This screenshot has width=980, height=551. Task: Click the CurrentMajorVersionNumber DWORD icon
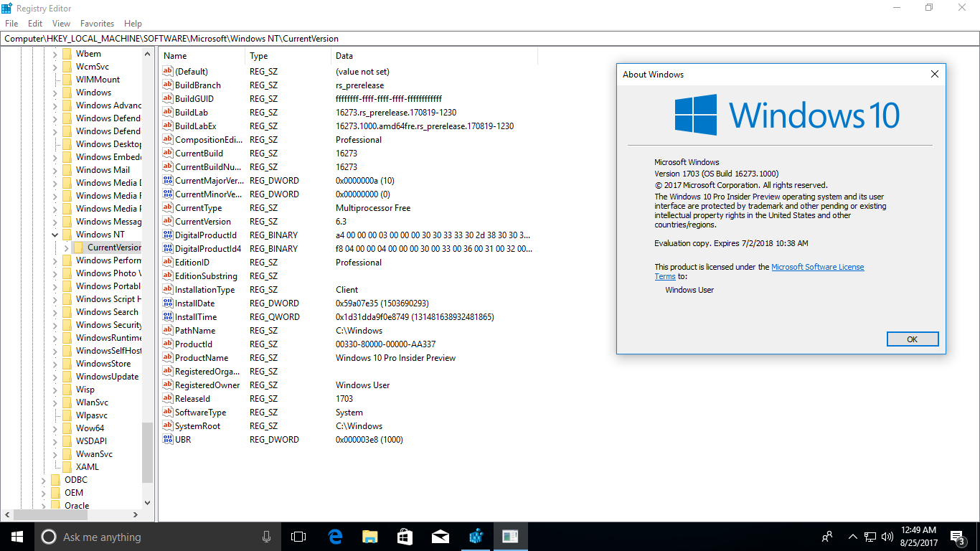point(168,180)
